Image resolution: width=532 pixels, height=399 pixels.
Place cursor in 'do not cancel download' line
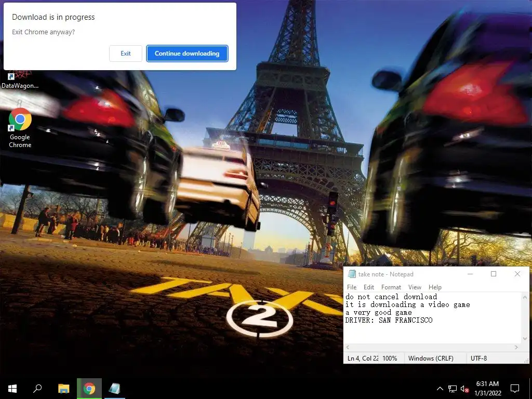[x=391, y=297]
